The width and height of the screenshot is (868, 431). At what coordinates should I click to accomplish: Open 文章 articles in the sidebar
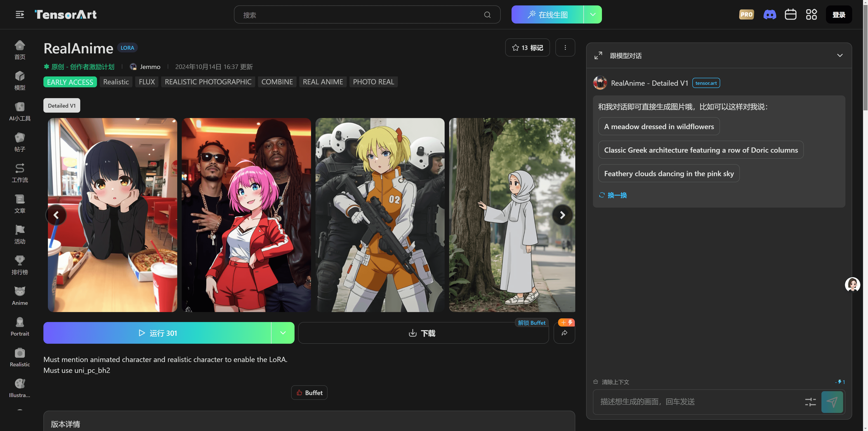click(x=20, y=204)
